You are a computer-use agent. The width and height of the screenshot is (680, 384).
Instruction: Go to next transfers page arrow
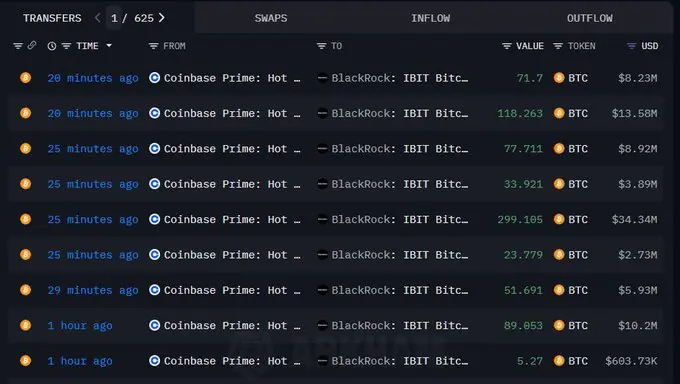[x=161, y=18]
